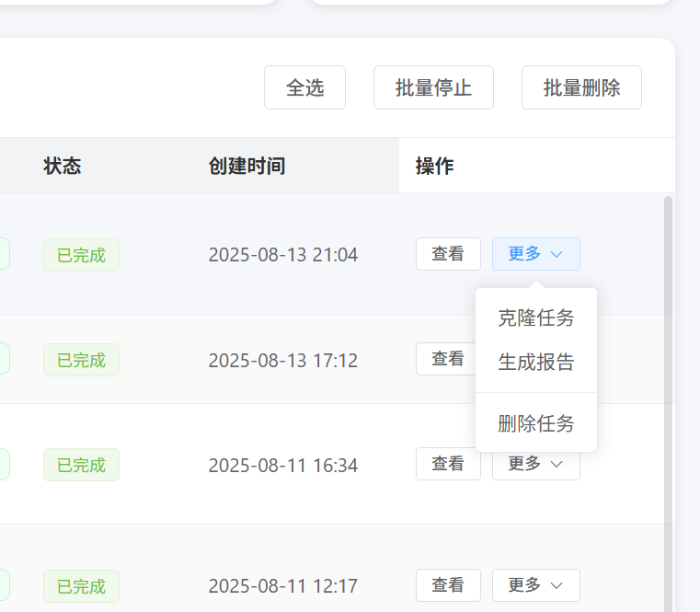The width and height of the screenshot is (700, 612).
Task: Select 克隆任务 from the open menu
Action: (535, 318)
